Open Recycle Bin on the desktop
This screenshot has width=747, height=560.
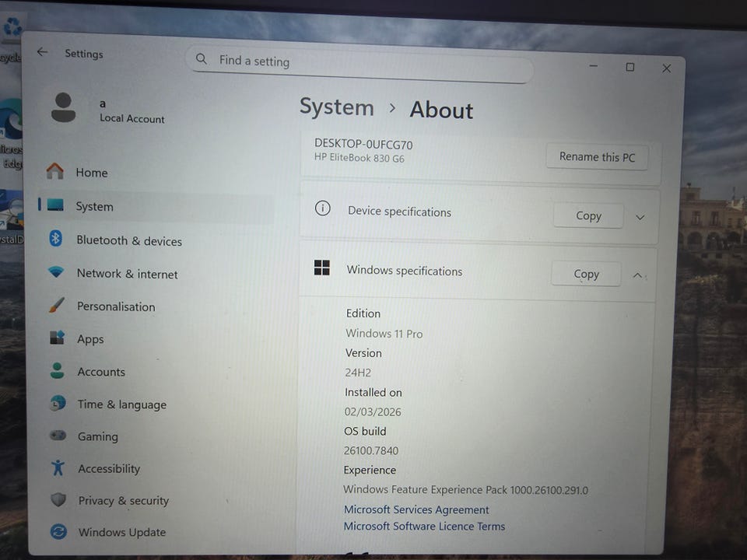(12, 38)
